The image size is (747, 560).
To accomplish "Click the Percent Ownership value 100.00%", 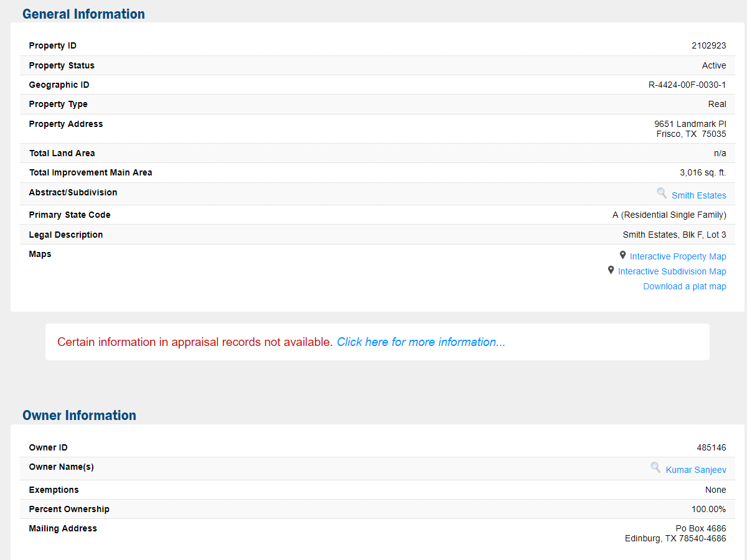I will (708, 509).
